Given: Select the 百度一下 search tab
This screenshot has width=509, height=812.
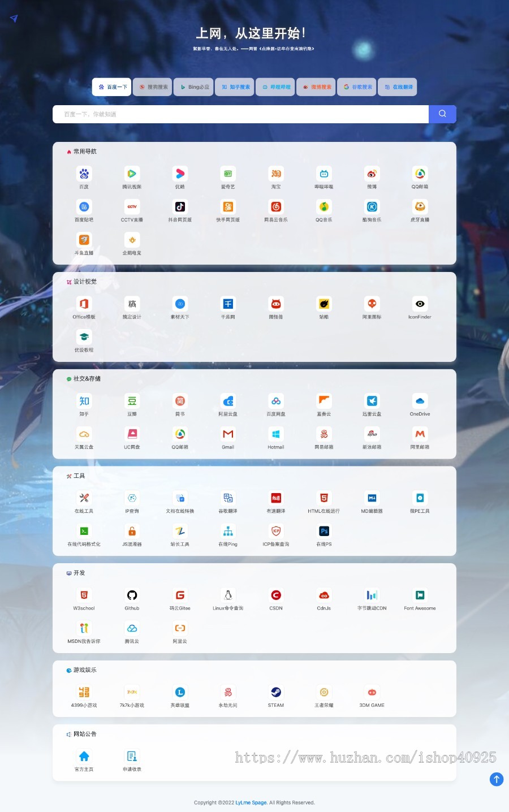Looking at the screenshot, I should pos(112,87).
